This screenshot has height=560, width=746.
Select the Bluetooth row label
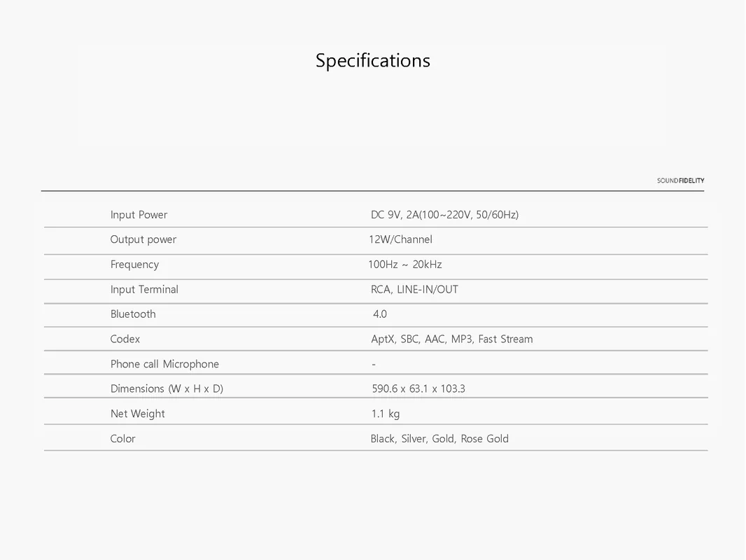(x=133, y=314)
